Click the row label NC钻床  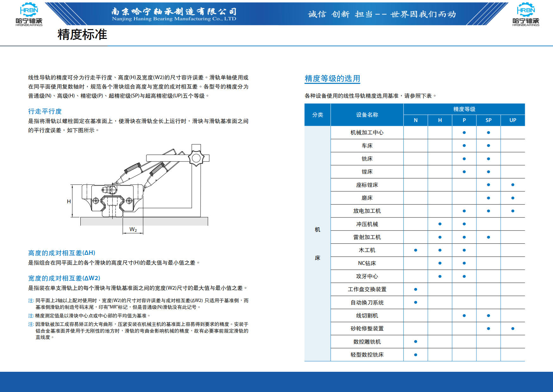(367, 263)
